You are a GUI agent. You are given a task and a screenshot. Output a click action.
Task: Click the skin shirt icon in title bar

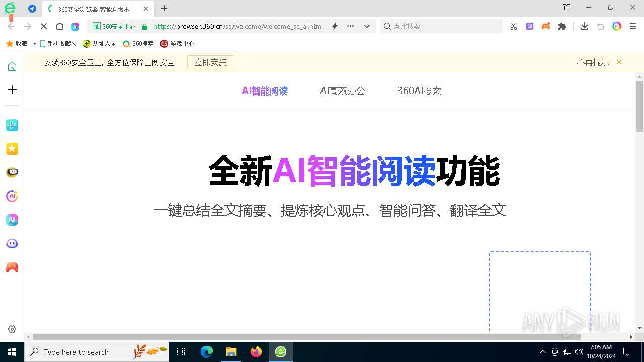(567, 7)
